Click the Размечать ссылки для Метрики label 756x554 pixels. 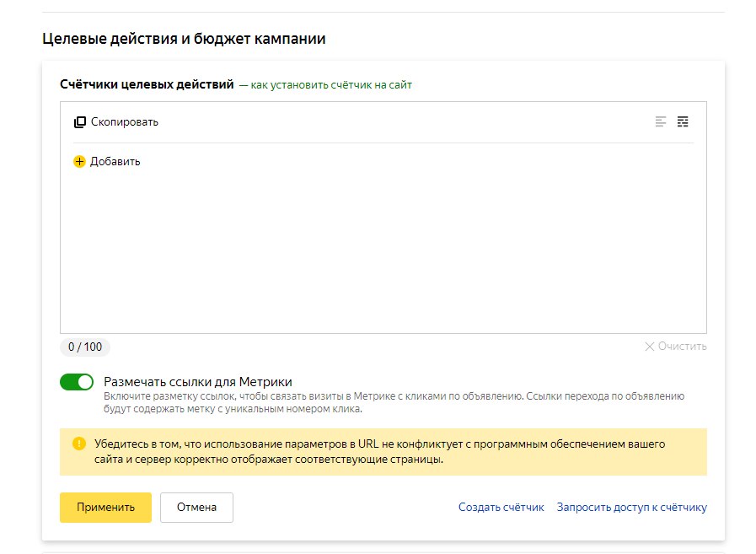tap(198, 382)
